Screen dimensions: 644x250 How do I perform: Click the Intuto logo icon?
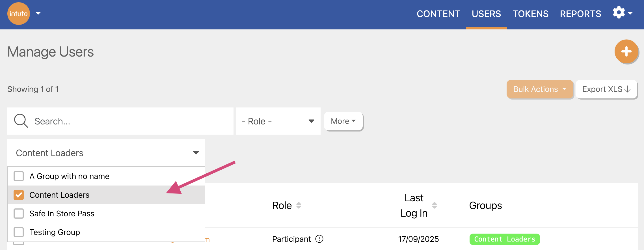[19, 14]
